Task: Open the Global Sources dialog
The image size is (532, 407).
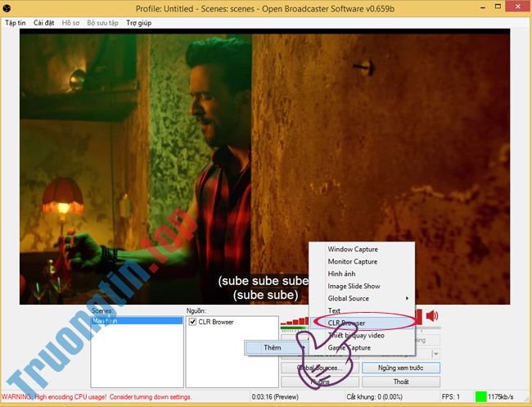Action: point(319,368)
